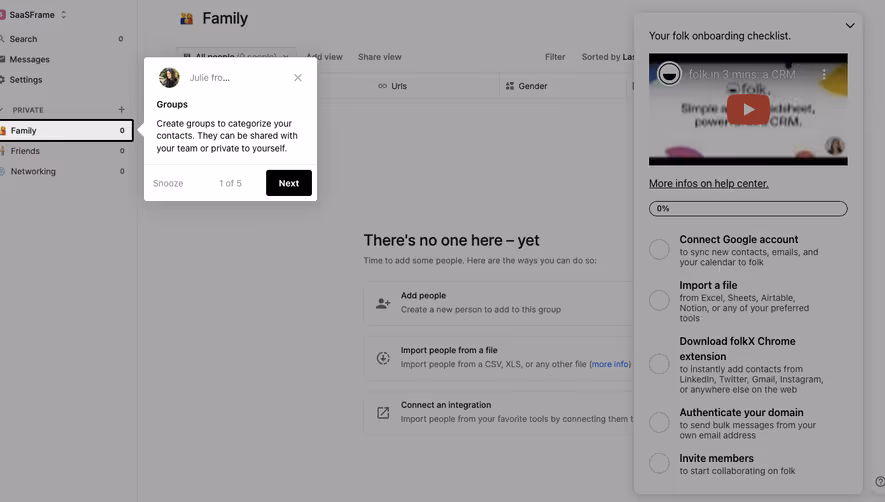Collapse the PRIVATE section
The width and height of the screenshot is (885, 502).
(x=2, y=110)
